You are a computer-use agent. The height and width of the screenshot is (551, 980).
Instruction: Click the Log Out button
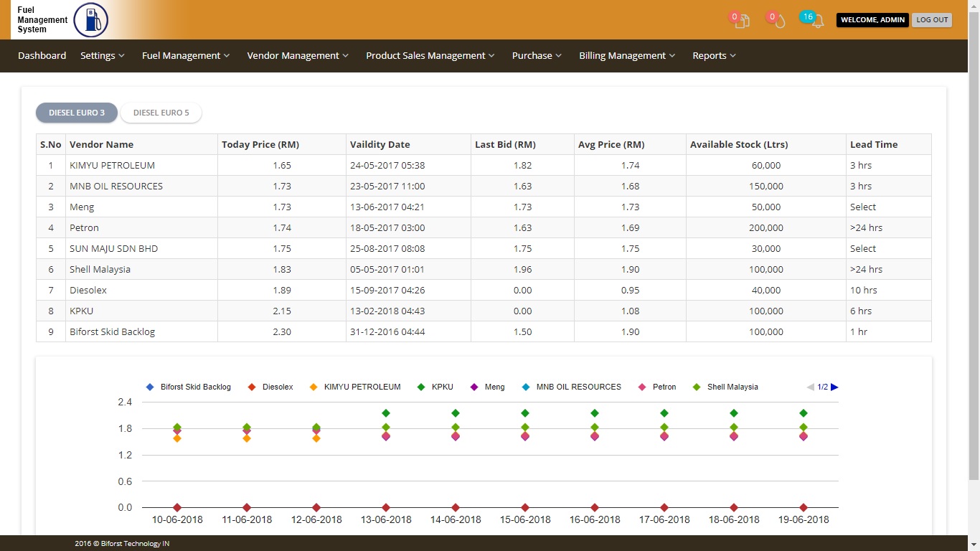pos(932,20)
